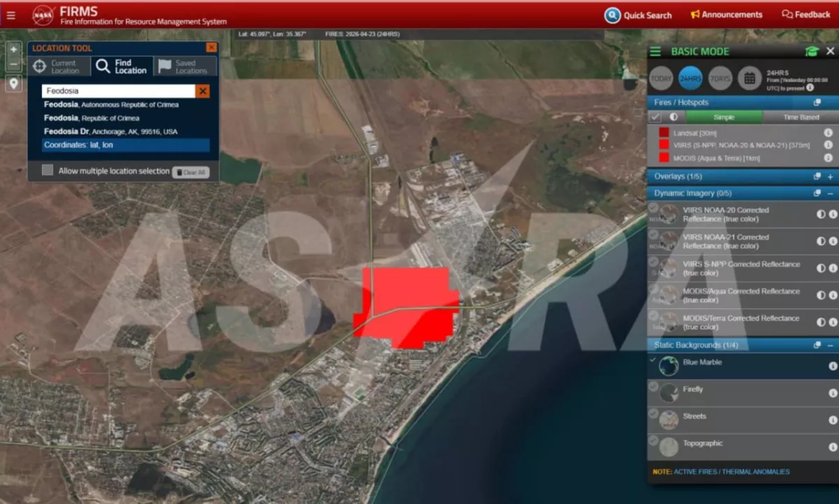Enable the Streets static background
Screen dimensions: 839x504
click(x=668, y=419)
